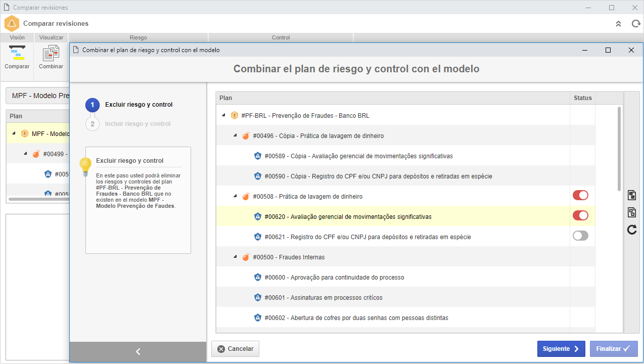The width and height of the screenshot is (644, 364).
Task: Click the document icon in the dialog title bar
Action: click(x=76, y=50)
